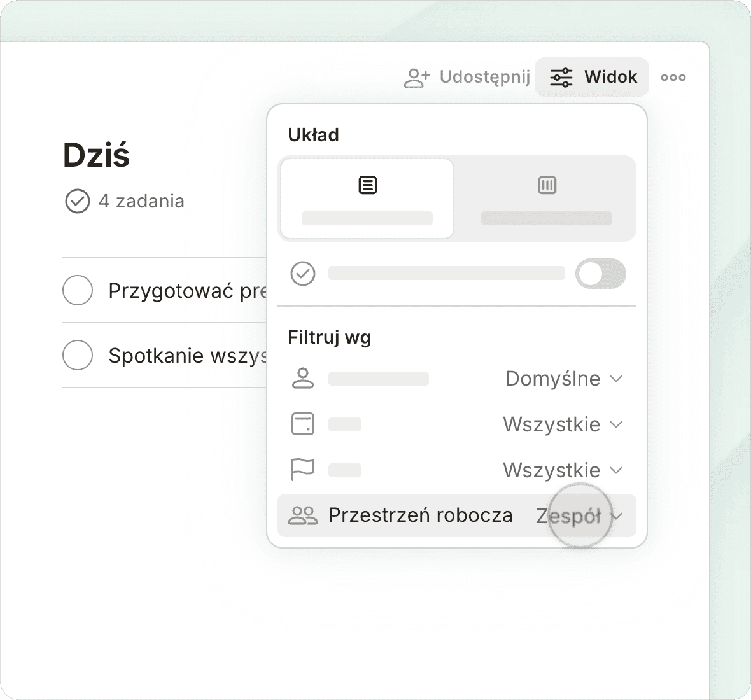
Task: Select the Przestrzeń robocza filter row
Action: pyautogui.click(x=420, y=515)
